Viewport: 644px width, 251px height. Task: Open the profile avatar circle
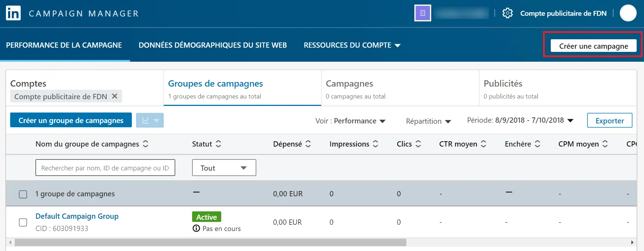tap(628, 13)
